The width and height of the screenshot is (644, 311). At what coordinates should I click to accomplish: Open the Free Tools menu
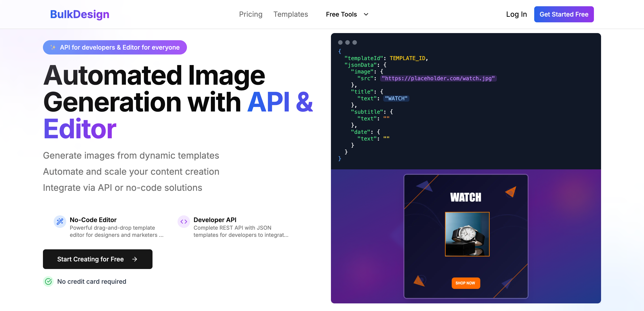347,14
